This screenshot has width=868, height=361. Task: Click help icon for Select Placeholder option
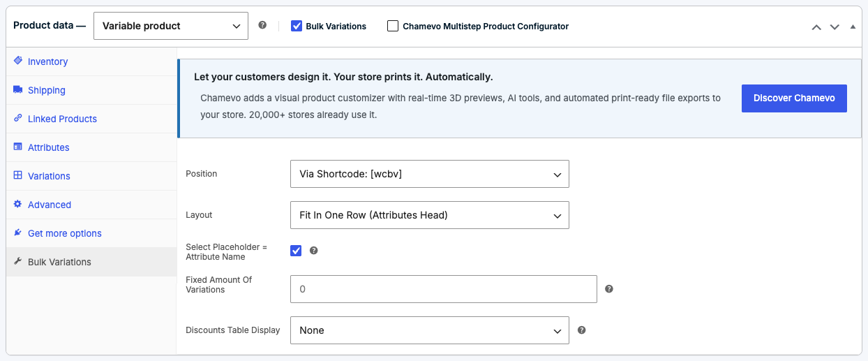coord(314,250)
